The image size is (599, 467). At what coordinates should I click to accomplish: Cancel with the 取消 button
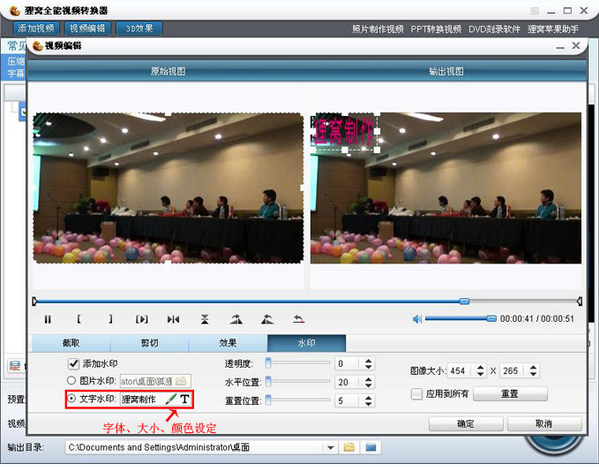point(544,423)
